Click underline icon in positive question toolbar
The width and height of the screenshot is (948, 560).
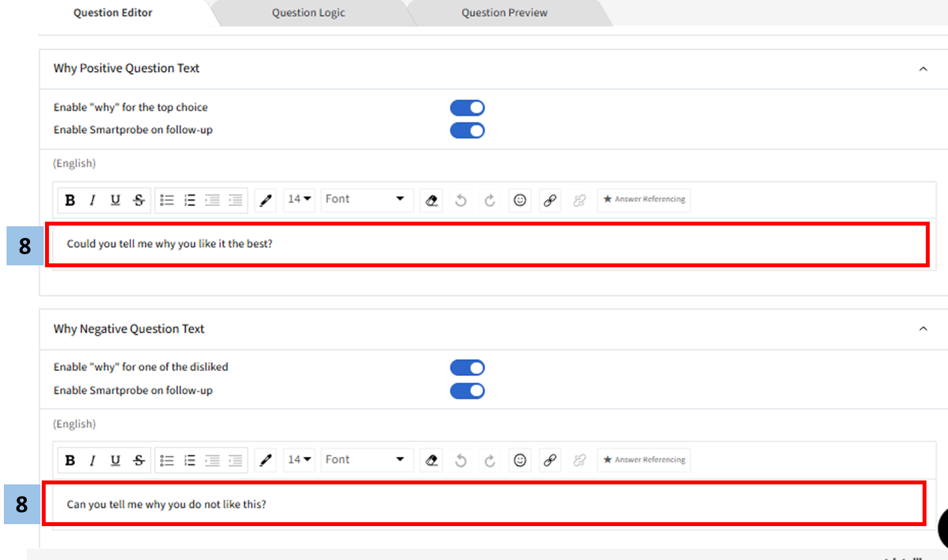point(115,200)
